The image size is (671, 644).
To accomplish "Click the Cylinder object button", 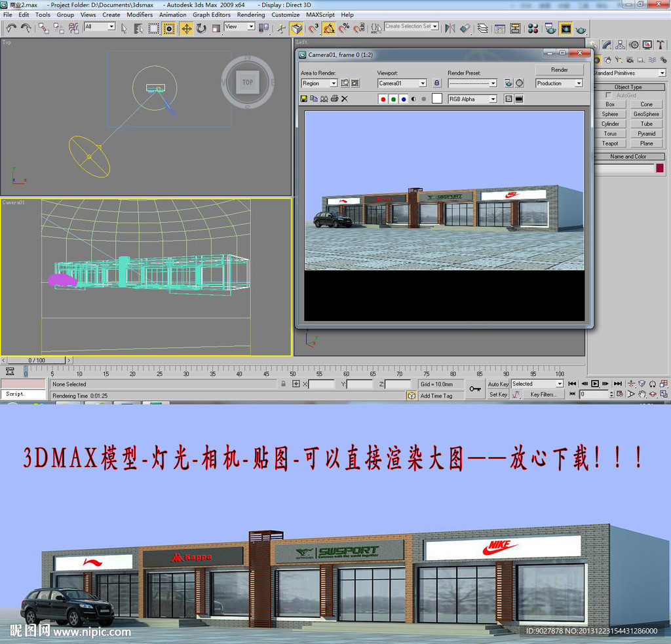I will pos(610,124).
